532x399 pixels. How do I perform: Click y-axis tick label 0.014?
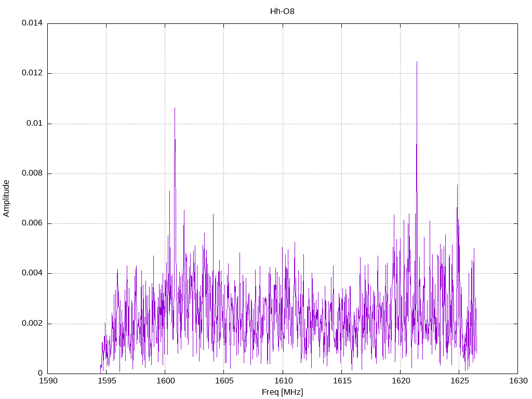point(32,23)
